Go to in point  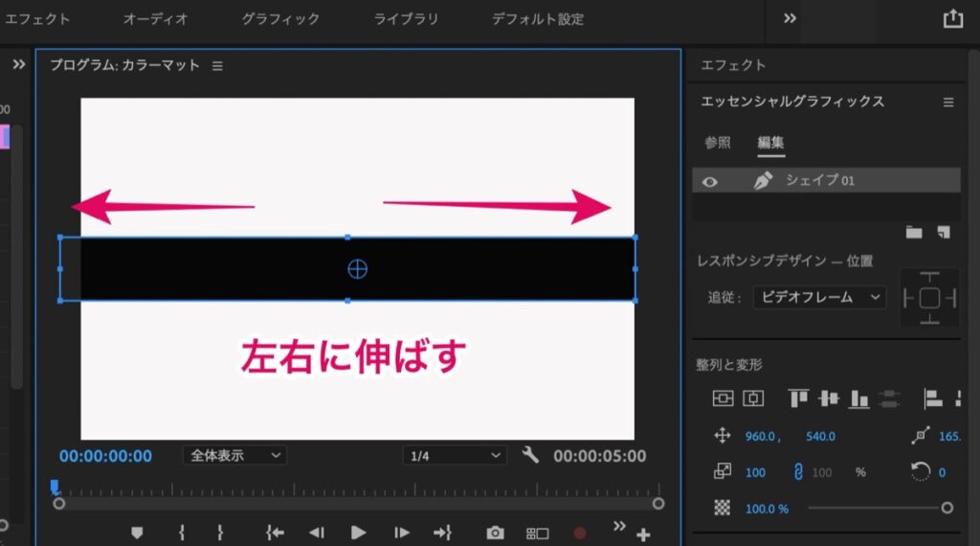pos(275,533)
